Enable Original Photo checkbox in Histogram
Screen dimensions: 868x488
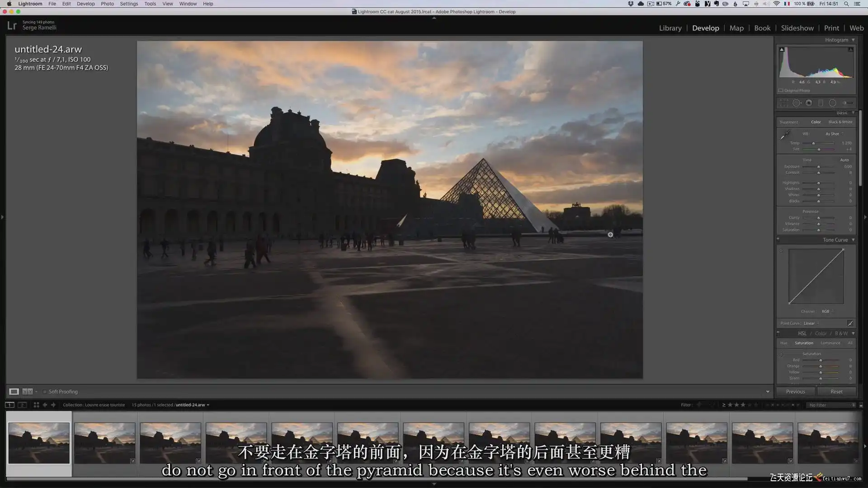(781, 90)
